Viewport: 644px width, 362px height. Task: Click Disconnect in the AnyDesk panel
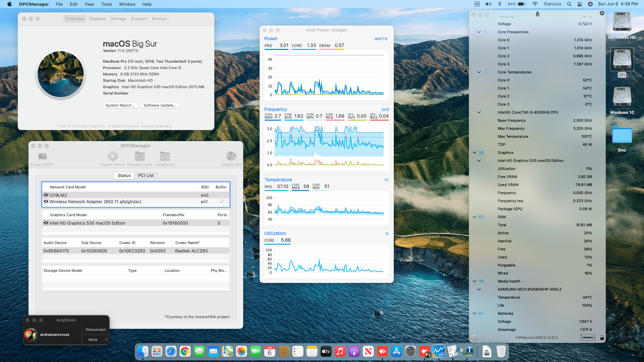pos(96,329)
